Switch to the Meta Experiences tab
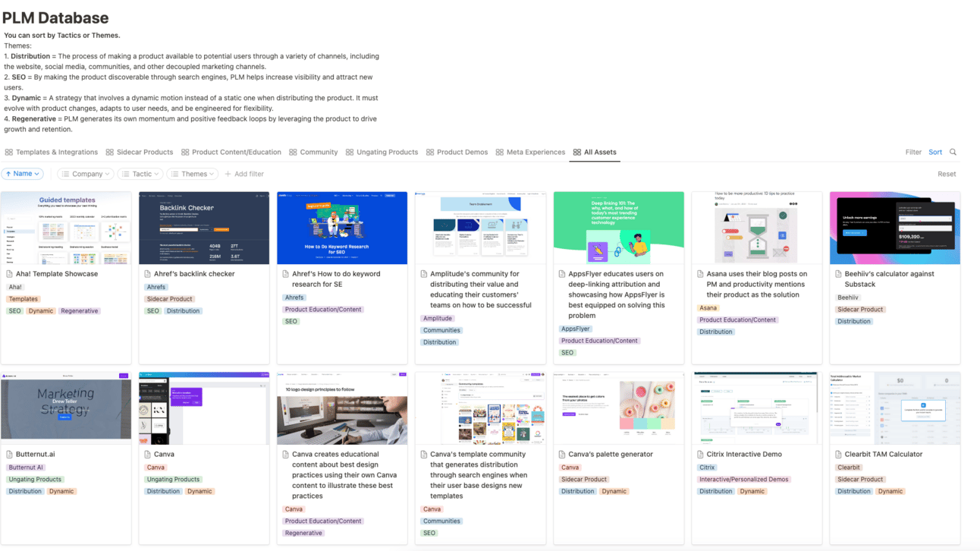The width and height of the screenshot is (980, 551). coord(530,152)
